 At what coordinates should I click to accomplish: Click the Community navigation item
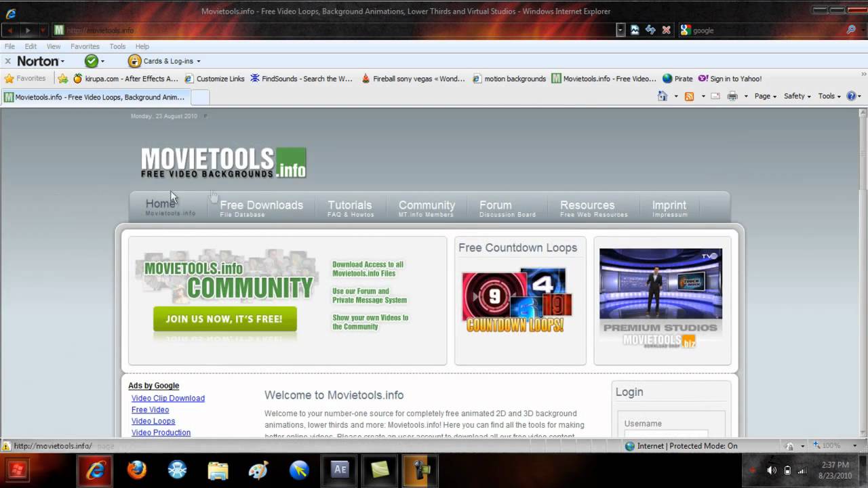[x=427, y=208]
